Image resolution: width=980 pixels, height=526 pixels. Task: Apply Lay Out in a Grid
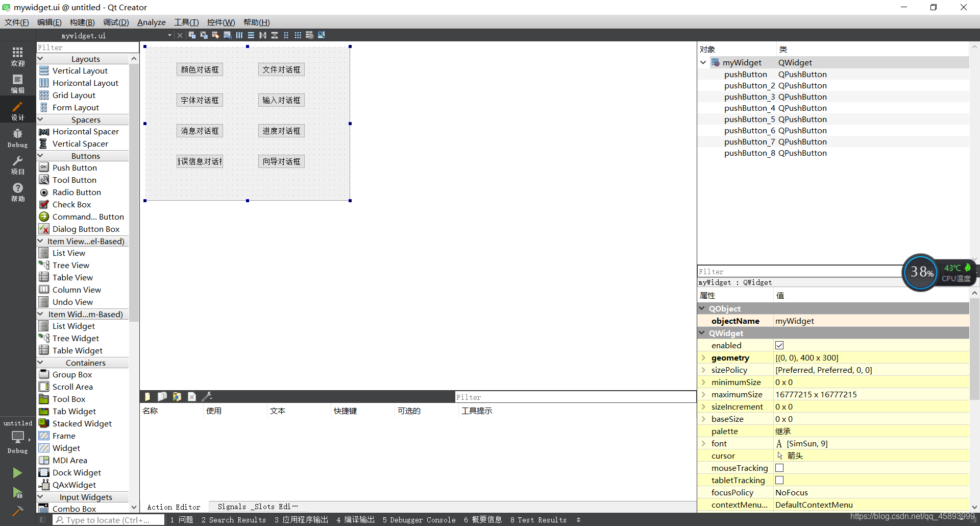(298, 35)
